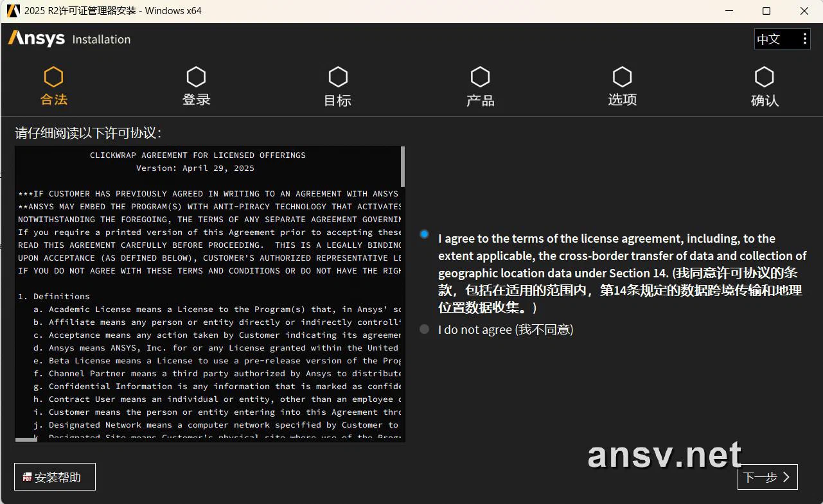The width and height of the screenshot is (823, 504).
Task: Click the 'If you require a printed version' line
Action: [x=209, y=232]
